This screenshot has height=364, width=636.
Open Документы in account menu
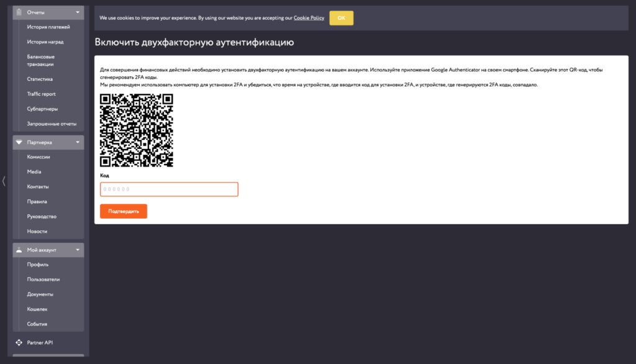click(40, 294)
